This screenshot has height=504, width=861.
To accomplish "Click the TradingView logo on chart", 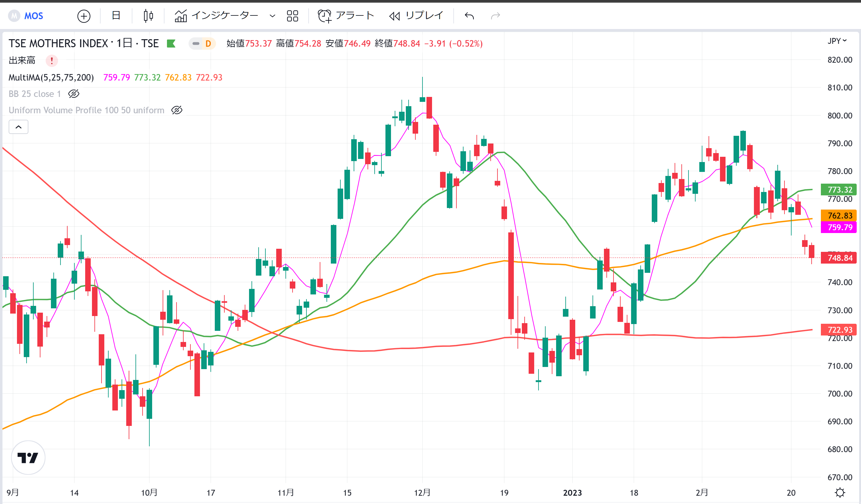I will pos(28,457).
